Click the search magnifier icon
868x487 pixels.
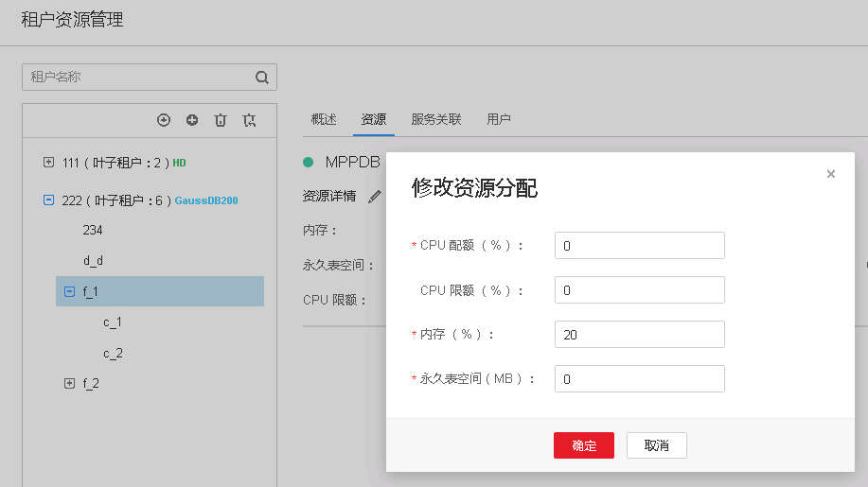click(x=262, y=78)
